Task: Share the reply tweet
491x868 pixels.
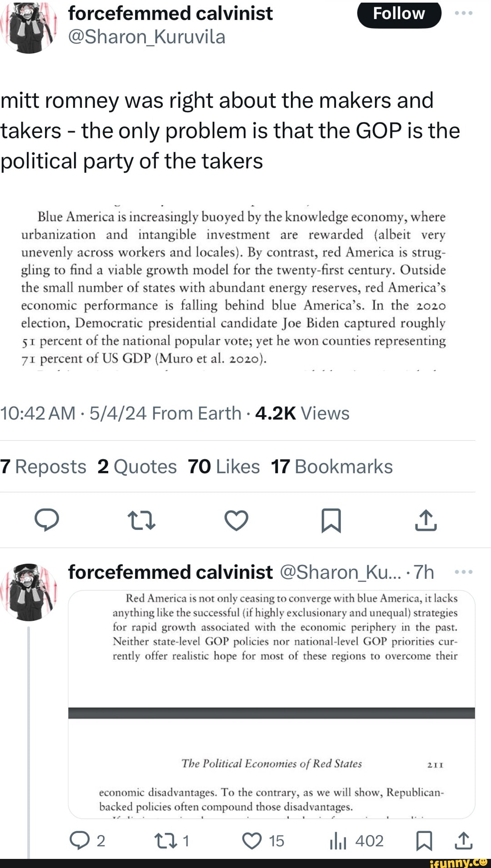Action: (x=463, y=841)
